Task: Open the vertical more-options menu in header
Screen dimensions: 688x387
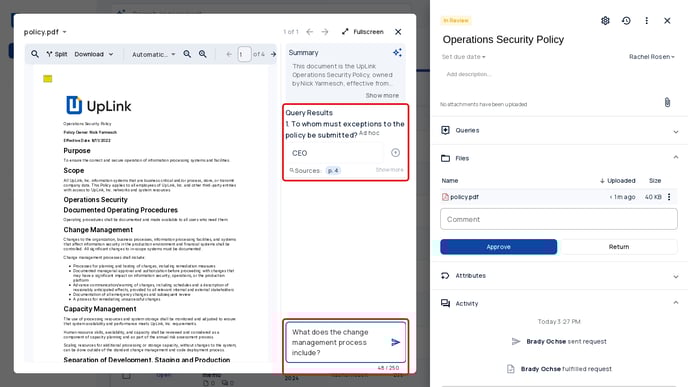Action: coord(646,21)
